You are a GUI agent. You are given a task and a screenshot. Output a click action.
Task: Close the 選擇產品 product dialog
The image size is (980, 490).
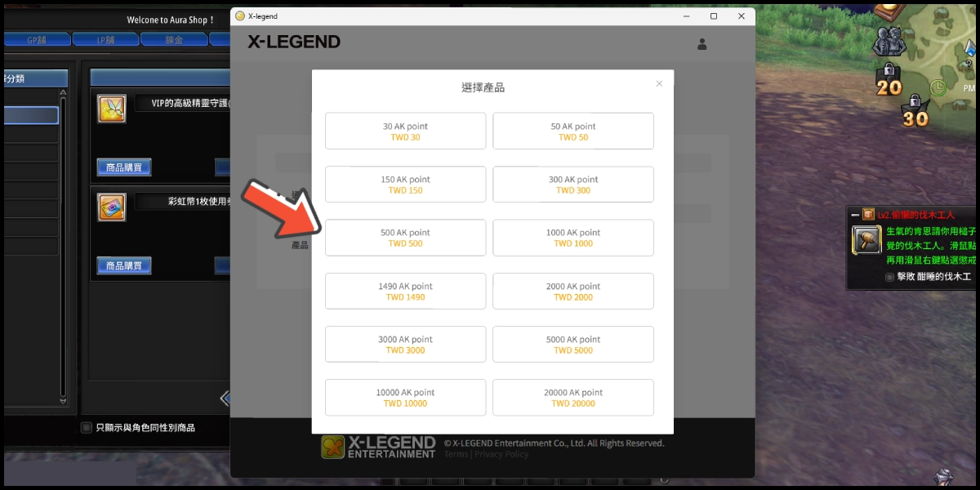click(x=659, y=83)
